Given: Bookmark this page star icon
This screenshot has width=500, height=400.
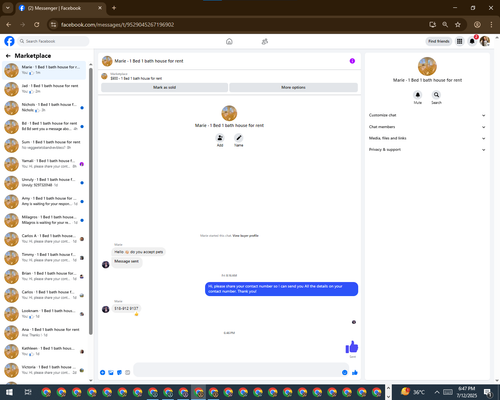Looking at the screenshot, I should pos(458,25).
